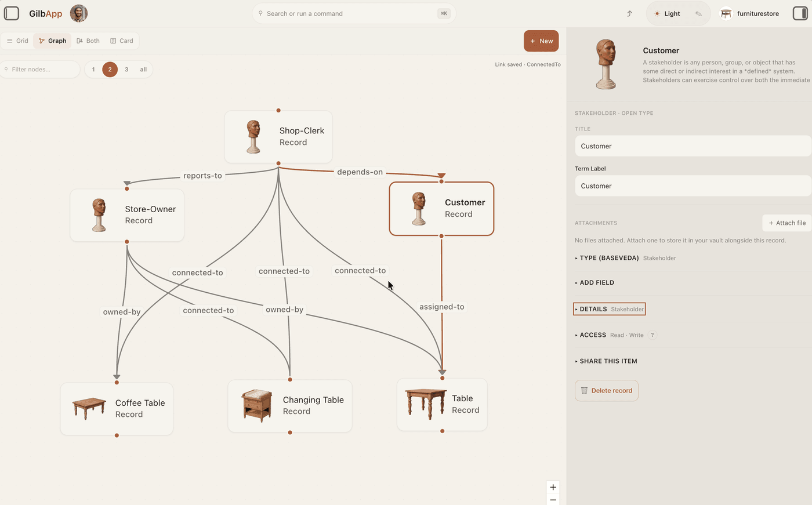Expand the ACCESS section

[609, 335]
